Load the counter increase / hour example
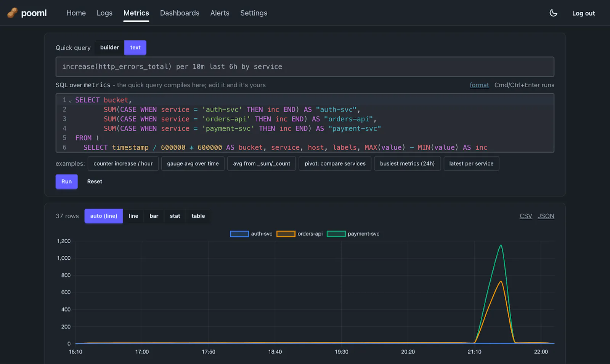This screenshot has width=610, height=364. [x=123, y=163]
